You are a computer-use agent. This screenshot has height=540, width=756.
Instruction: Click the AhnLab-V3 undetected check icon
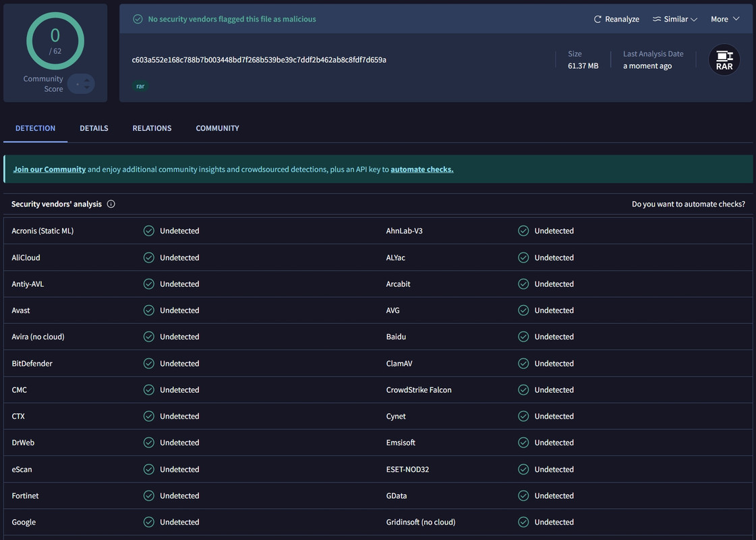[x=523, y=231]
